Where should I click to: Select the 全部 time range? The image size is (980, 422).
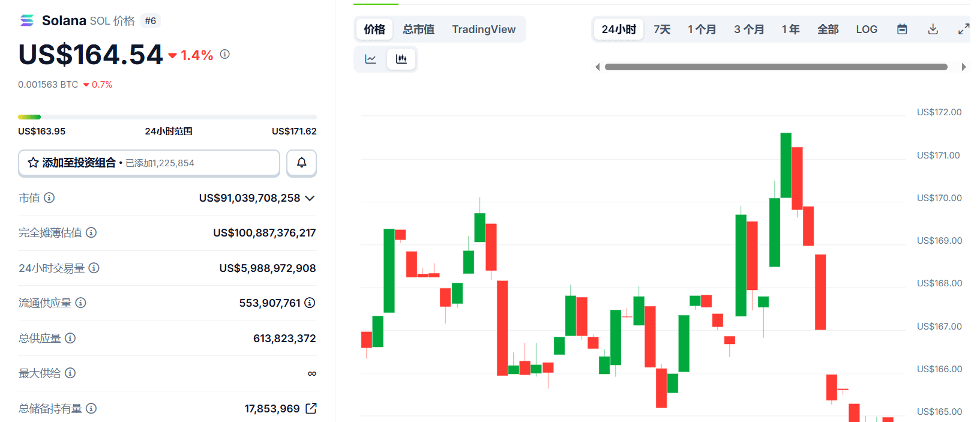(x=828, y=29)
